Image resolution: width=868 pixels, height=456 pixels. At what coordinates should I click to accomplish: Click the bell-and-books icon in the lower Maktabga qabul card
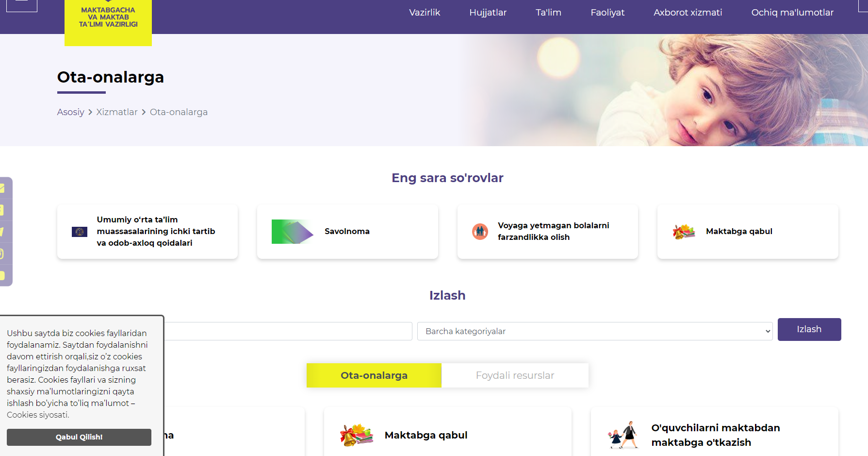pos(357,435)
